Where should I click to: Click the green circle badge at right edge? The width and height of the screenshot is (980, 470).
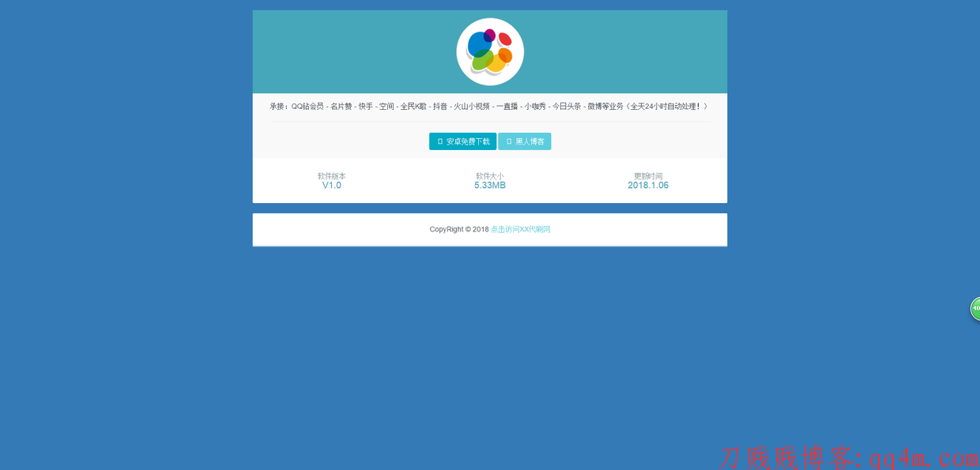975,308
